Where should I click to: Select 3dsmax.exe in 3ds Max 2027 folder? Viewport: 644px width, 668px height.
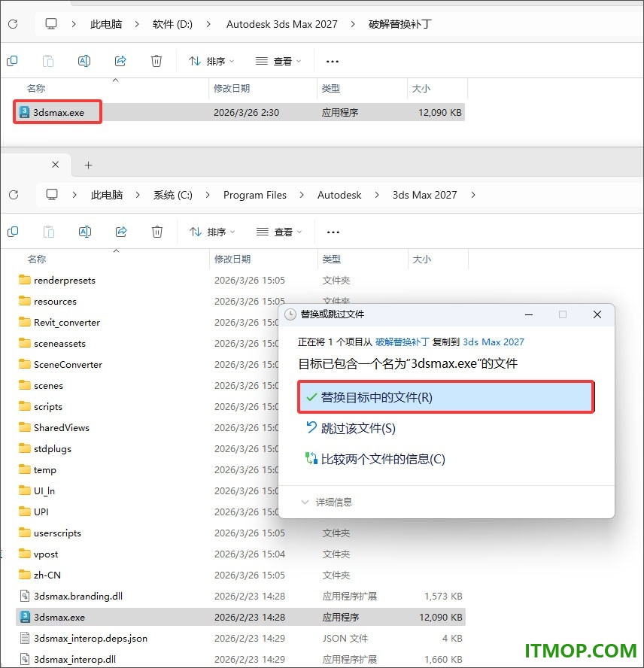click(x=241, y=617)
